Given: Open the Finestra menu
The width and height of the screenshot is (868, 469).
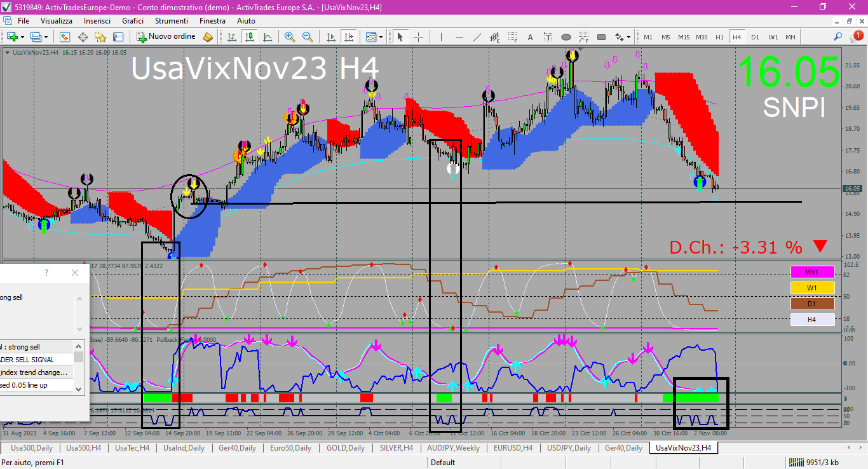Looking at the screenshot, I should tap(212, 20).
